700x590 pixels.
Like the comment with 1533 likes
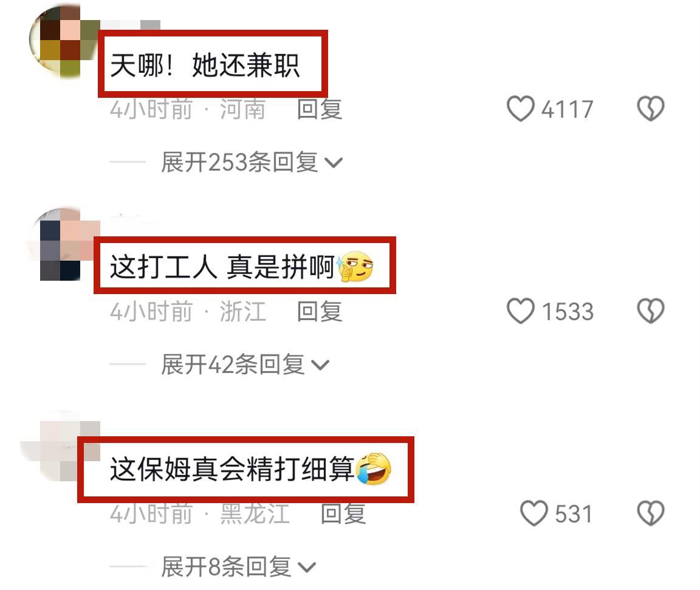(x=520, y=310)
